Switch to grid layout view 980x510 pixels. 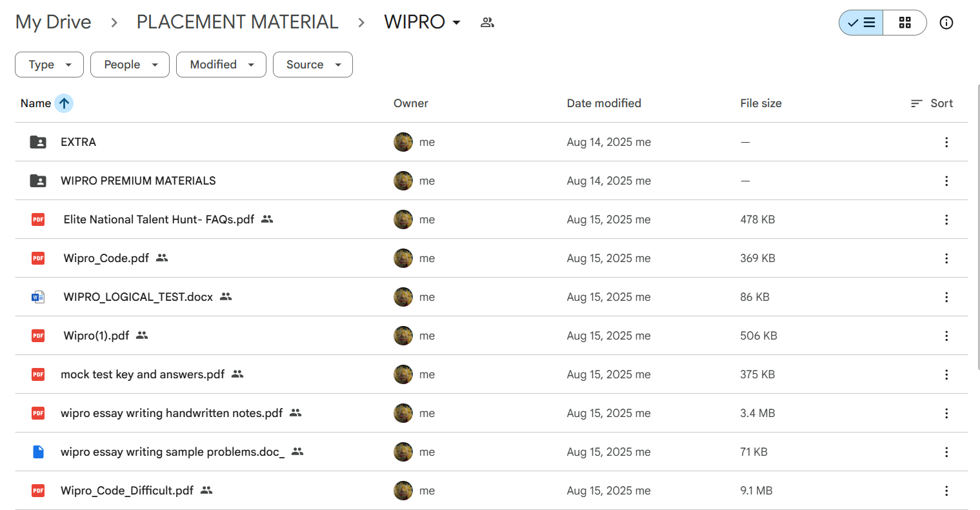point(905,23)
